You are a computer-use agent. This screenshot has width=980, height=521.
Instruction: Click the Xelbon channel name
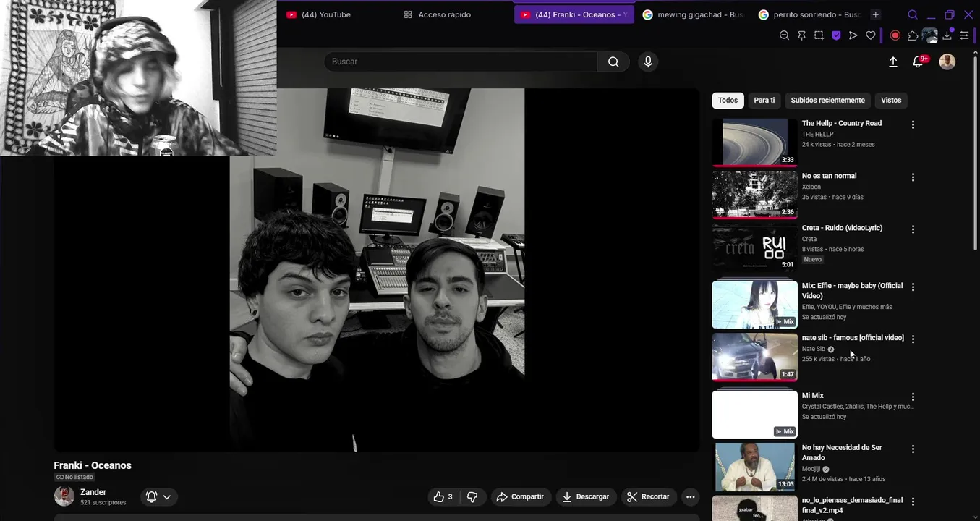(x=811, y=187)
